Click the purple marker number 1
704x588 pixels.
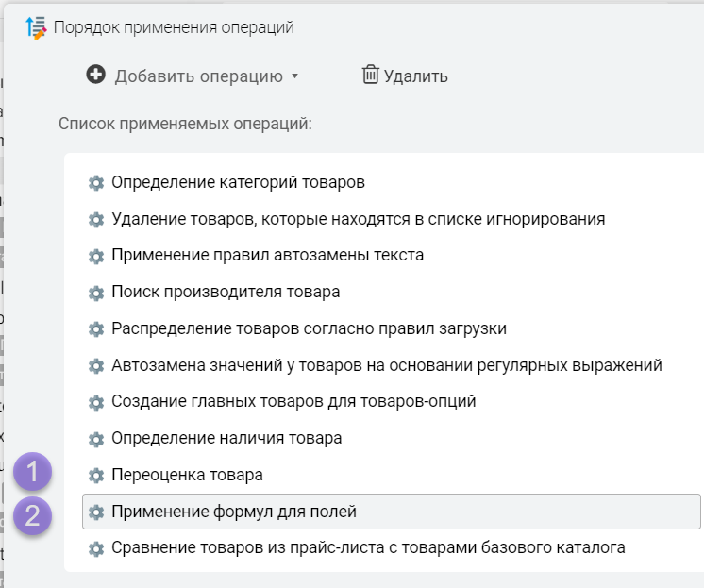pos(34,471)
